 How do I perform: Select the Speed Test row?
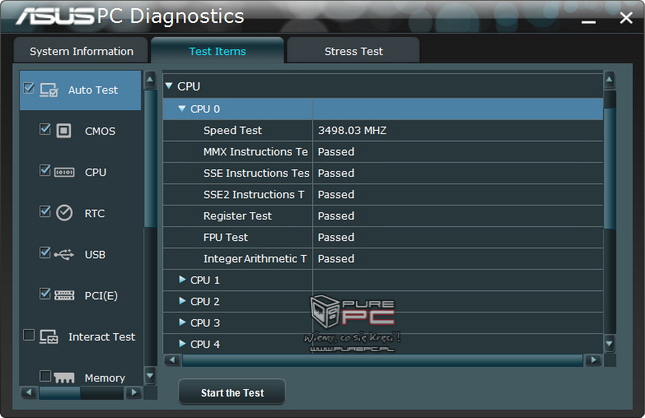pos(383,130)
